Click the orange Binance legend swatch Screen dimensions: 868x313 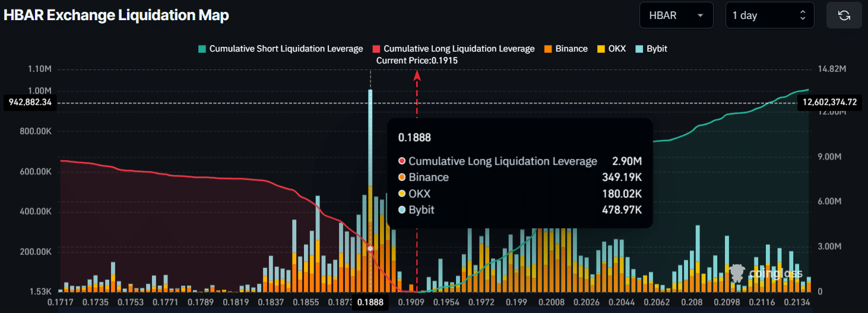tap(548, 49)
